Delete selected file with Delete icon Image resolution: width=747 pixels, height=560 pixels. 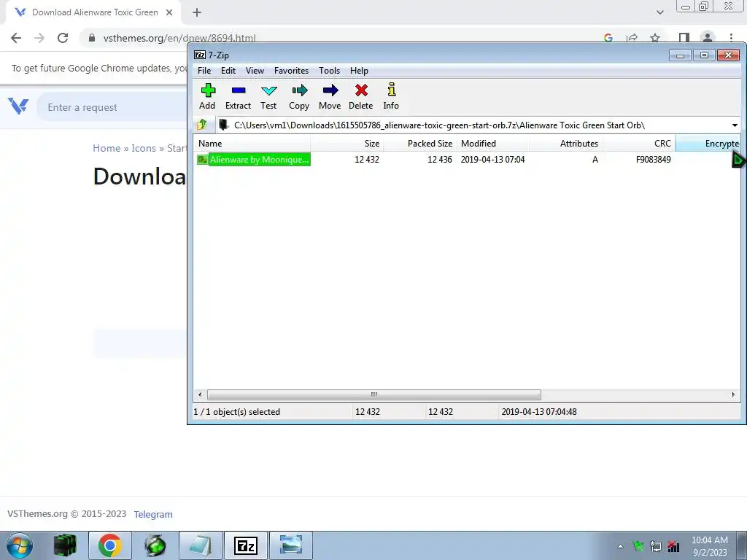click(x=361, y=97)
